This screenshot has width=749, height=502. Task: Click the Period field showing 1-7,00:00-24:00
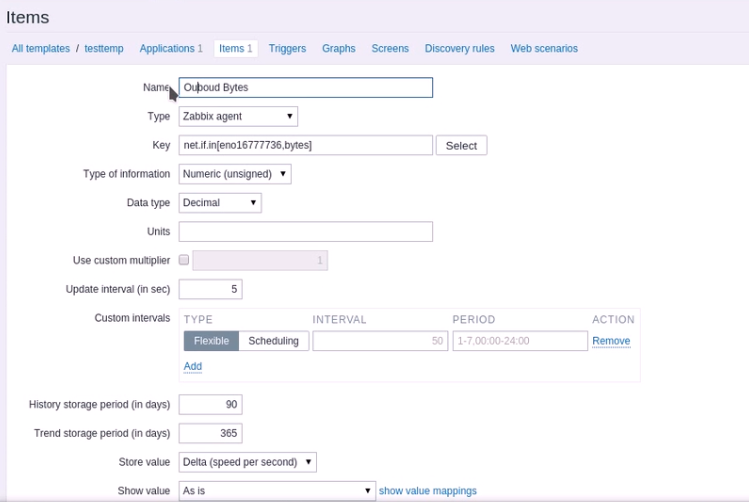pos(520,341)
